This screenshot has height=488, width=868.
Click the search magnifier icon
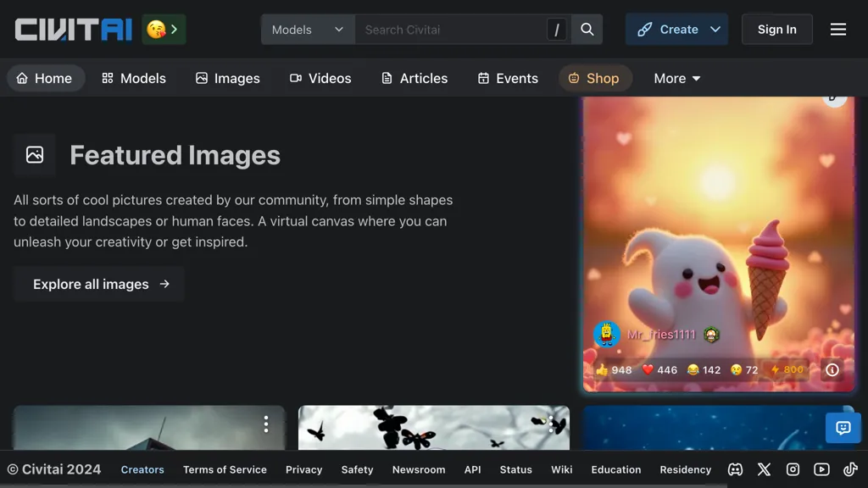click(x=587, y=29)
